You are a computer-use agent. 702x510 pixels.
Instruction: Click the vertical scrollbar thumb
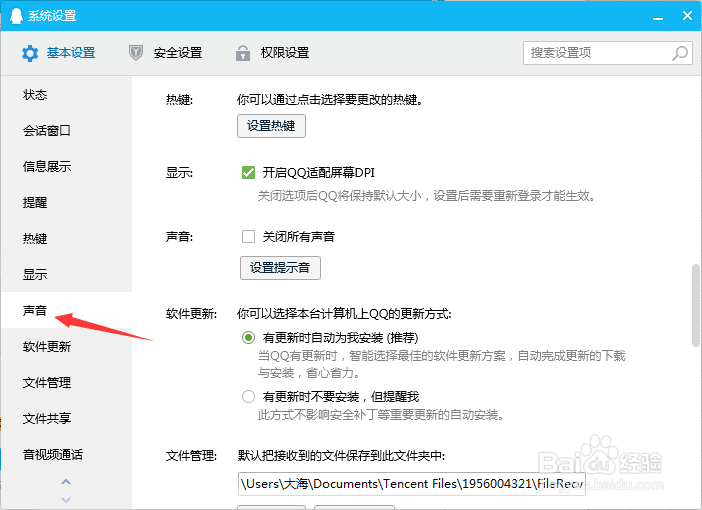695,305
